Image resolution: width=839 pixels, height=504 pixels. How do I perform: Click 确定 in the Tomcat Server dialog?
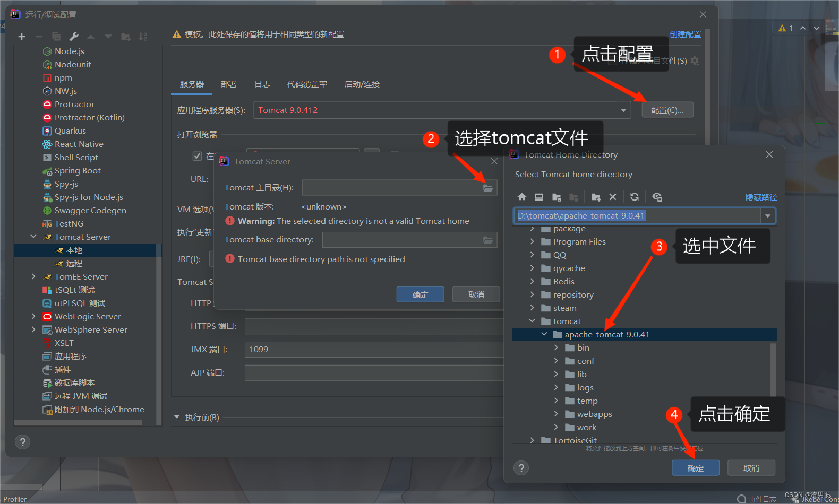click(x=421, y=294)
